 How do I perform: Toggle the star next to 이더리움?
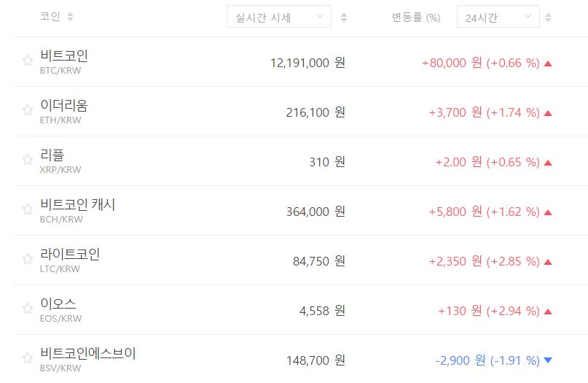28,110
